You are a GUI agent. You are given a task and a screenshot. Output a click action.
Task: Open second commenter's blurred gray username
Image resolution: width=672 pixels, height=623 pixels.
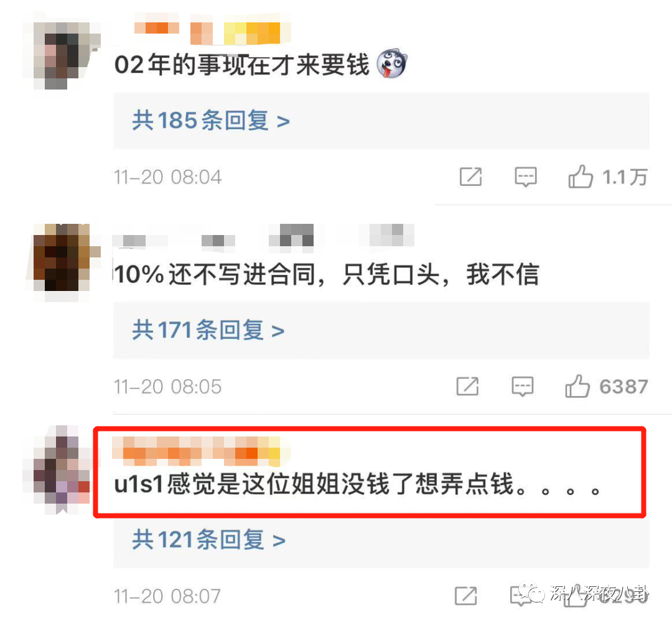tap(263, 235)
